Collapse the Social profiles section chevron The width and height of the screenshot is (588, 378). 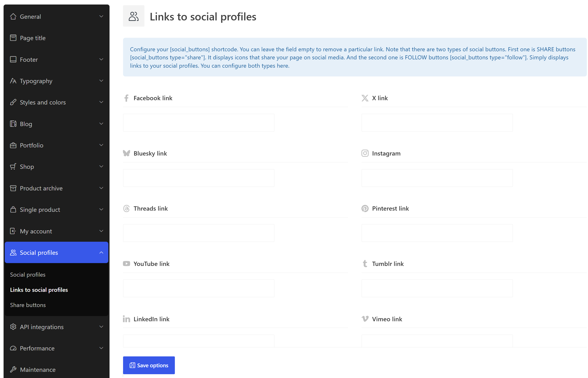coord(101,253)
